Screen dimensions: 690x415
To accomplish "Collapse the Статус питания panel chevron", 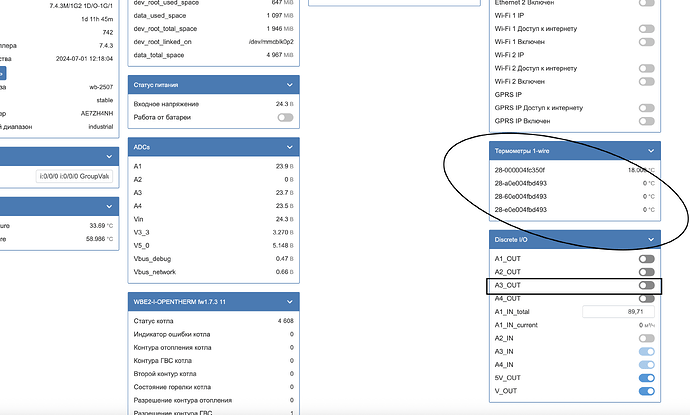I will pyautogui.click(x=289, y=86).
